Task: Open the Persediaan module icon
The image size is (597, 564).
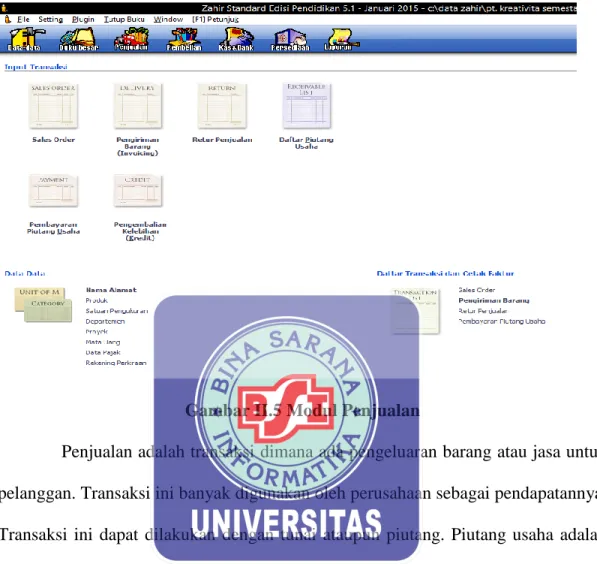Action: 290,39
